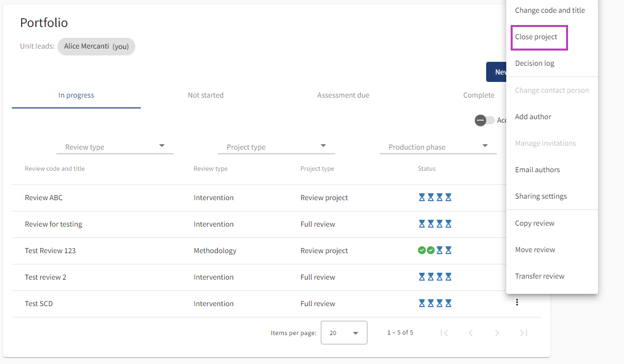The width and height of the screenshot is (624, 364).
Task: Open the Production phase dropdown
Action: coord(438,147)
